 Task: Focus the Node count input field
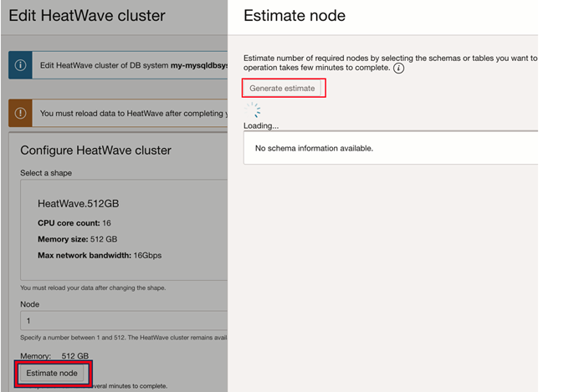[124, 321]
